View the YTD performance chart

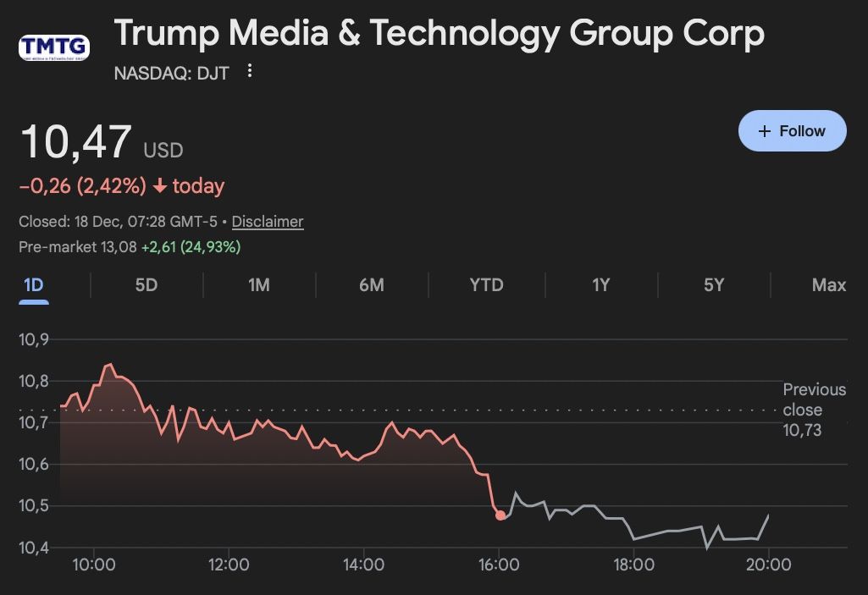pos(485,285)
